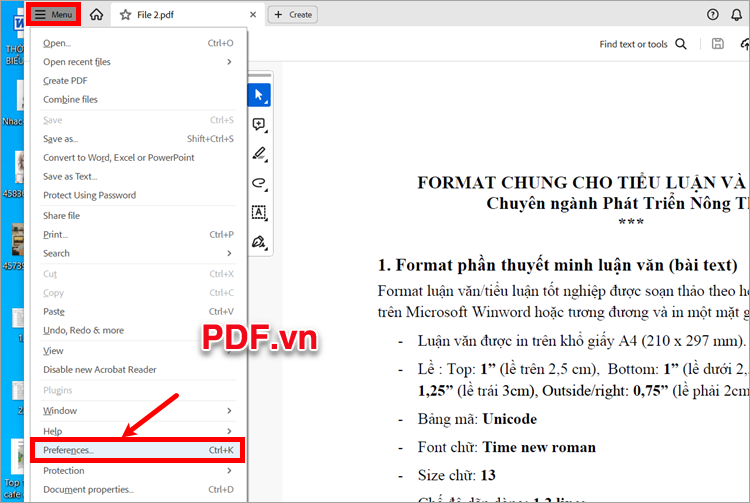Select the Add comment tool

tap(259, 125)
